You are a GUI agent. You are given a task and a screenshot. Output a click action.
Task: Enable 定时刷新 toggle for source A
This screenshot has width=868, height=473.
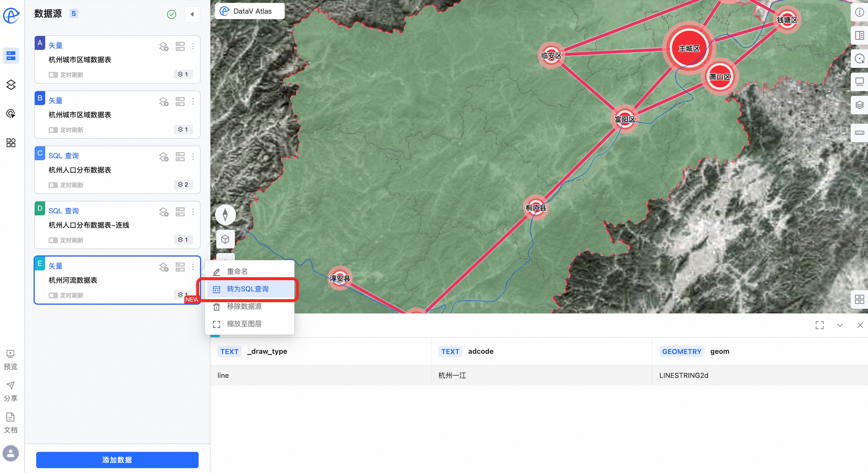(53, 75)
